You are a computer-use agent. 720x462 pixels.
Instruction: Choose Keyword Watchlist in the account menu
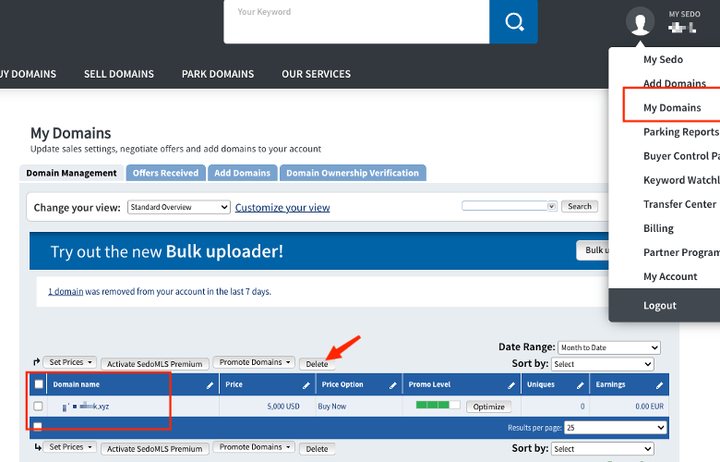click(681, 180)
